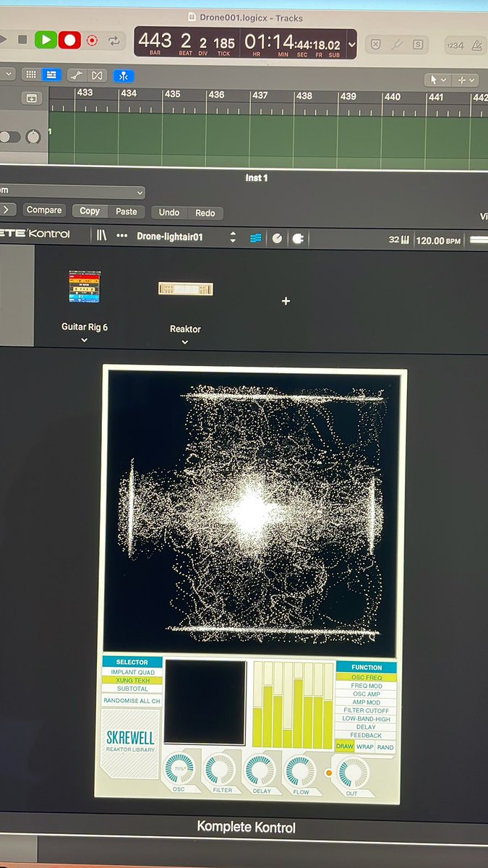Open the three-dots options menu
488x868 pixels.
pyautogui.click(x=121, y=236)
